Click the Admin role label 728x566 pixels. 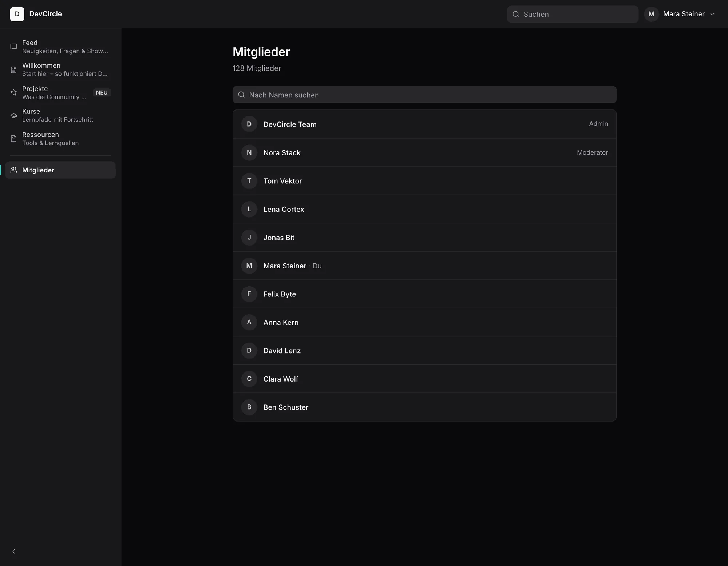598,124
